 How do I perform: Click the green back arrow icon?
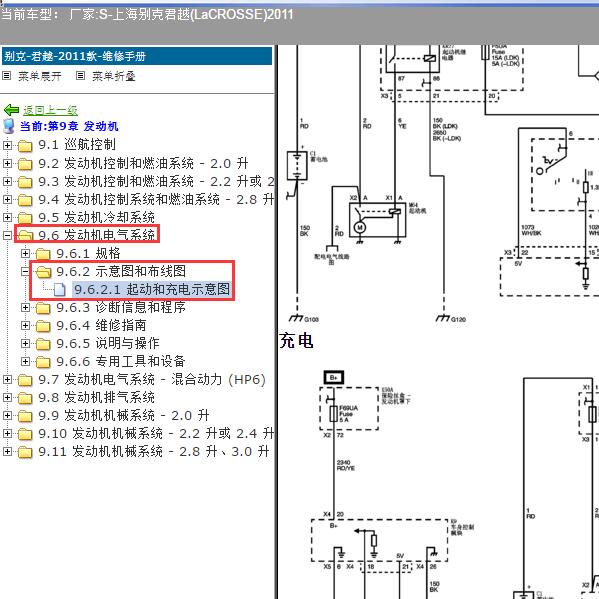click(11, 110)
